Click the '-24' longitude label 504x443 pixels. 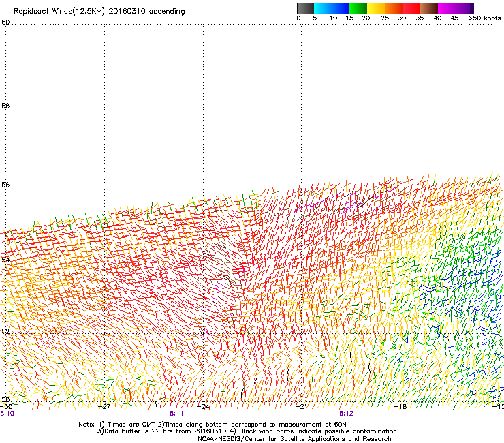tap(203, 407)
